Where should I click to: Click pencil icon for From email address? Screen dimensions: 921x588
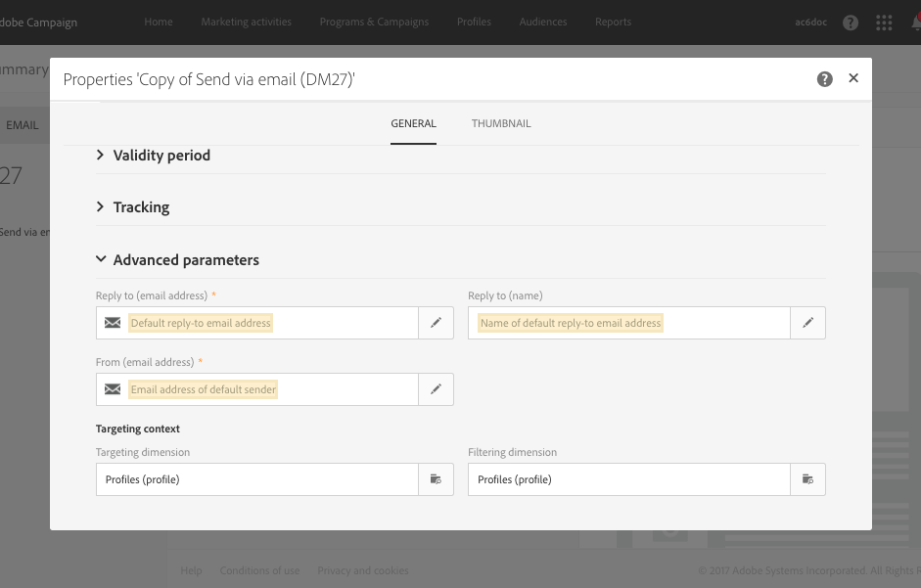(x=437, y=389)
